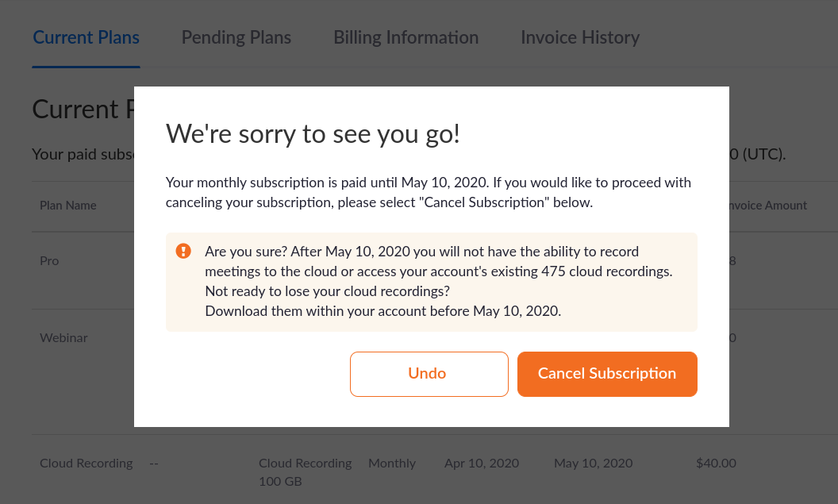Click the "Are you sure?" warning message text
This screenshot has width=838, height=504.
438,281
